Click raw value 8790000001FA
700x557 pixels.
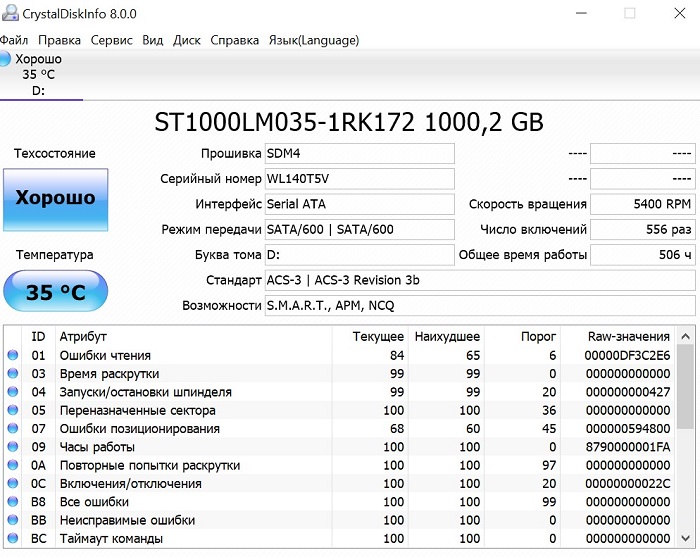point(628,447)
